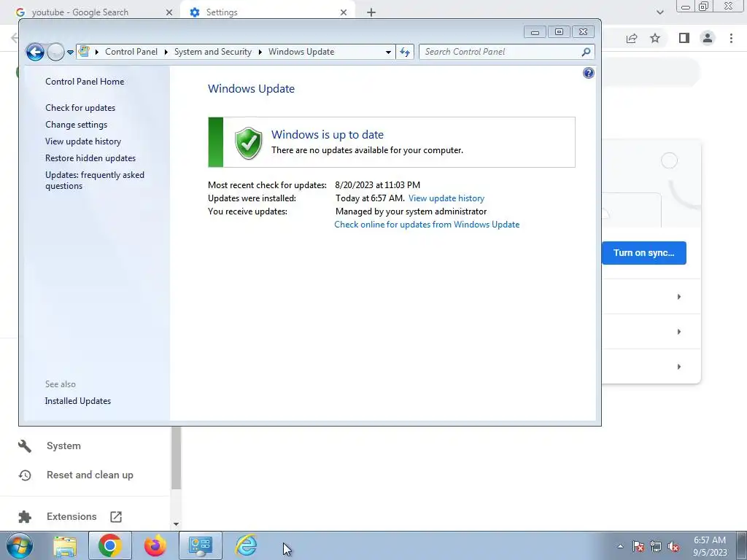
Task: Expand second arrow row in Chrome settings card
Action: tap(679, 332)
